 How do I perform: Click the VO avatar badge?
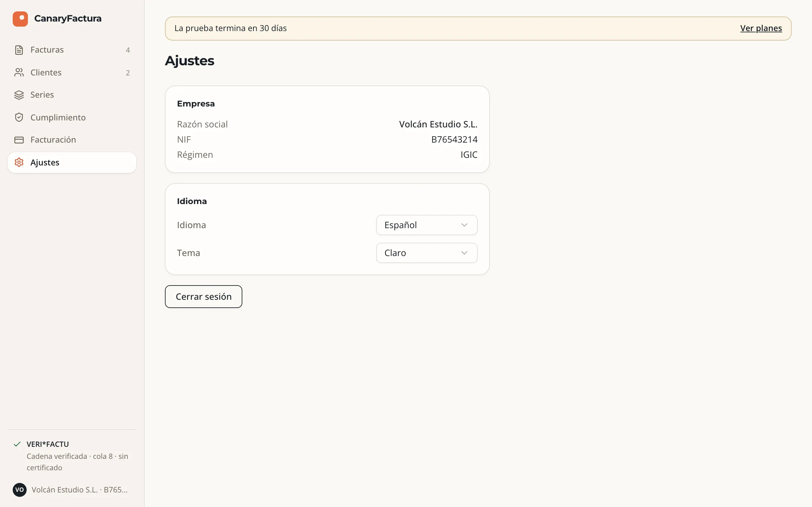click(19, 490)
